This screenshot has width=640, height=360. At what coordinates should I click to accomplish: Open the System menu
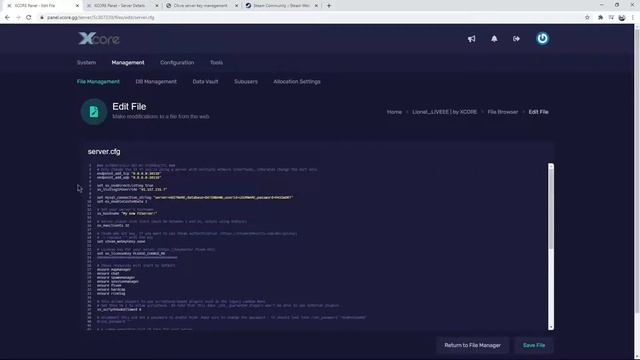point(87,62)
